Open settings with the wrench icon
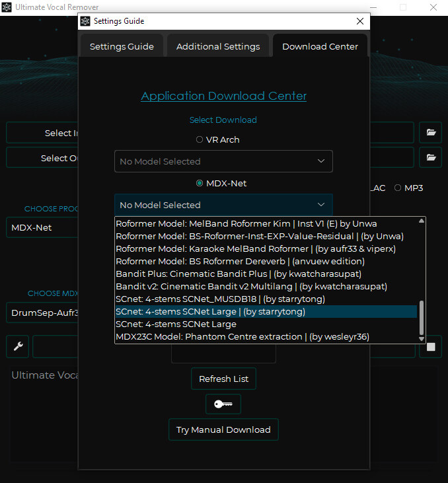This screenshot has height=483, width=448. point(18,346)
